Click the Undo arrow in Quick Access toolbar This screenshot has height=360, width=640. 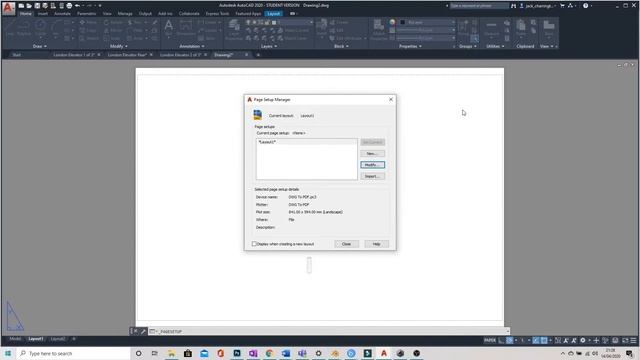coord(77,6)
